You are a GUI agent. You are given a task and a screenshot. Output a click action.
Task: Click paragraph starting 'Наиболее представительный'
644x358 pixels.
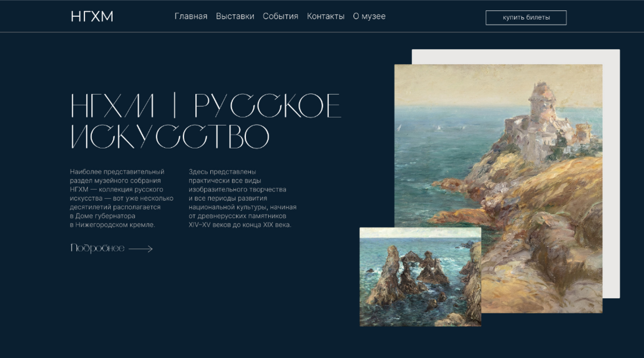[121, 198]
